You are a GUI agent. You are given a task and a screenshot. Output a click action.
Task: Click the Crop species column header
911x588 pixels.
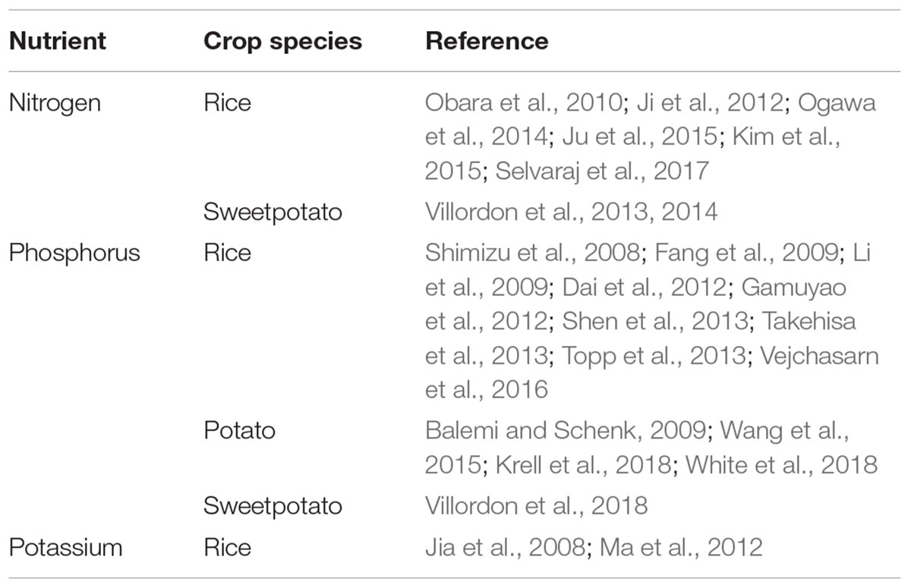pos(282,41)
